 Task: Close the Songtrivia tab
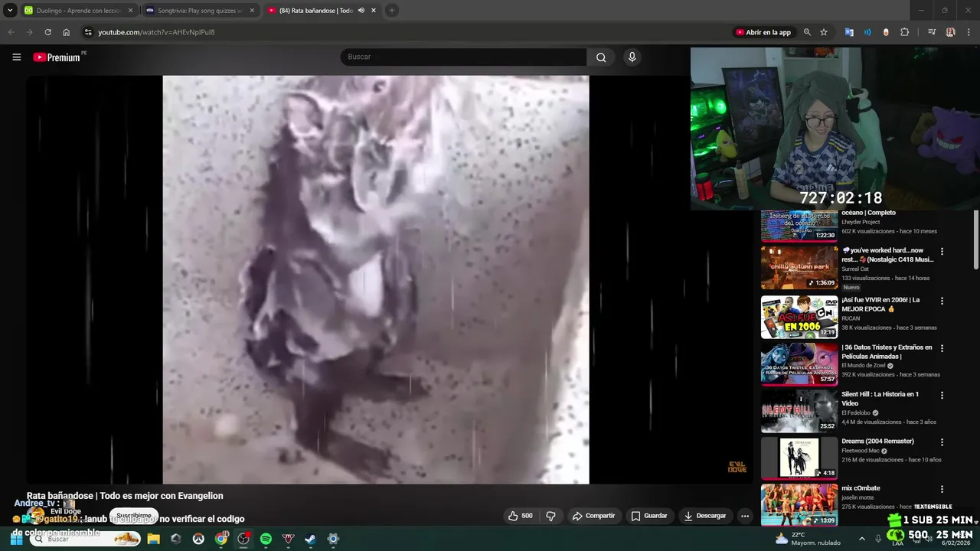coord(252,11)
